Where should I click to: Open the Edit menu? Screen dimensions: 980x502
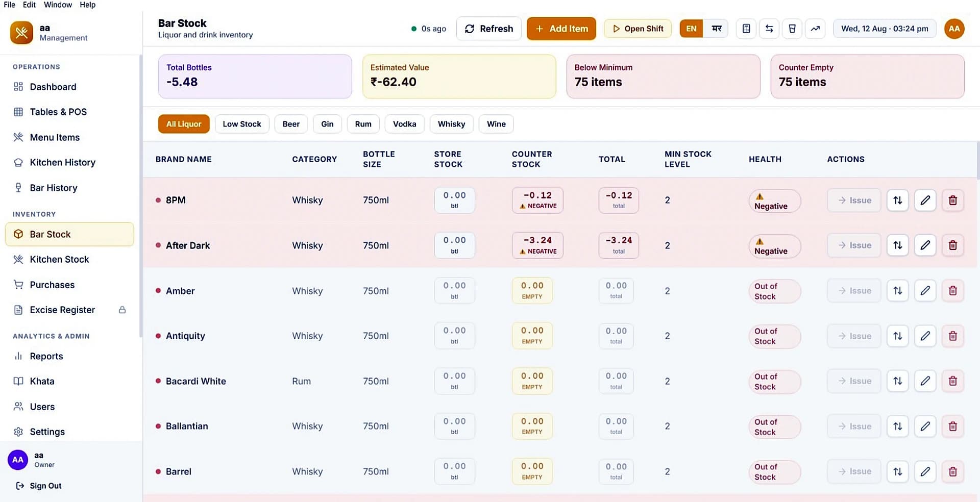30,5
